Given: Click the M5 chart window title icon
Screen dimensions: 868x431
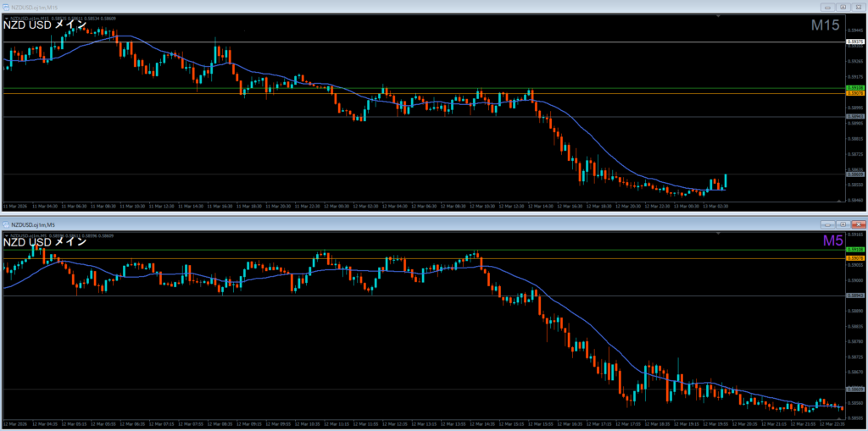Looking at the screenshot, I should 6,224.
